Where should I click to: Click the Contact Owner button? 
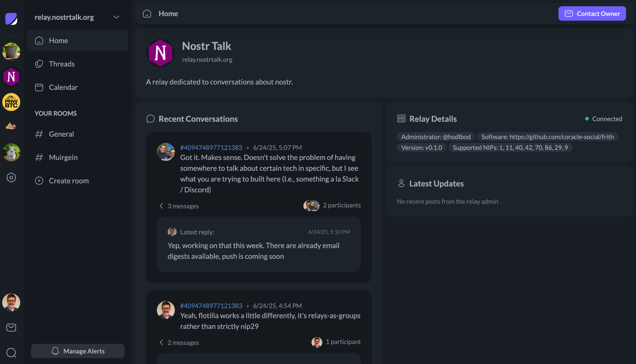592,14
